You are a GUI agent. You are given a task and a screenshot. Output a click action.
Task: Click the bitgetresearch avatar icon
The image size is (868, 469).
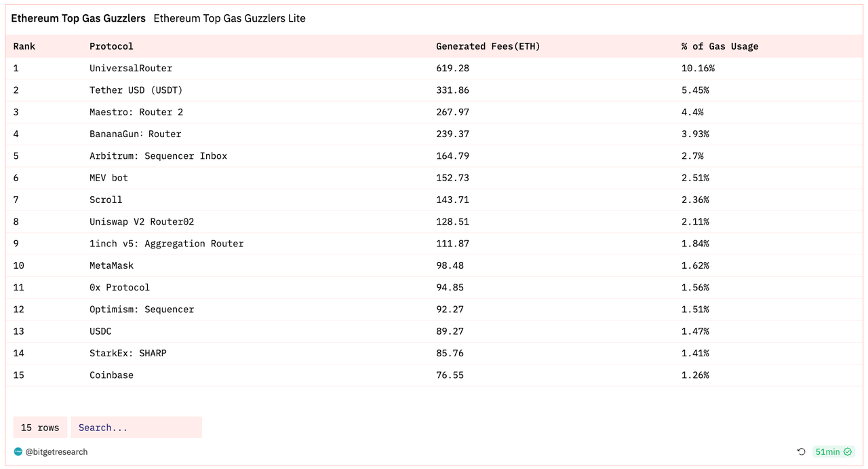click(18, 452)
